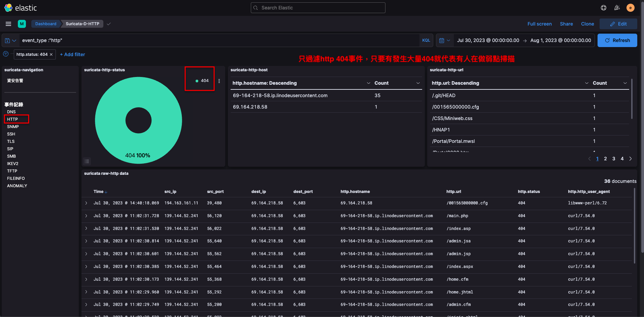Open the filter options circle icon
The width and height of the screenshot is (644, 317).
[6, 54]
